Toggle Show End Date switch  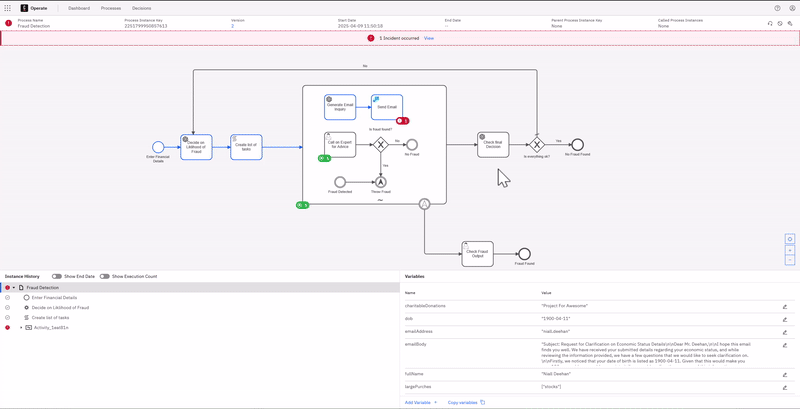pyautogui.click(x=57, y=276)
